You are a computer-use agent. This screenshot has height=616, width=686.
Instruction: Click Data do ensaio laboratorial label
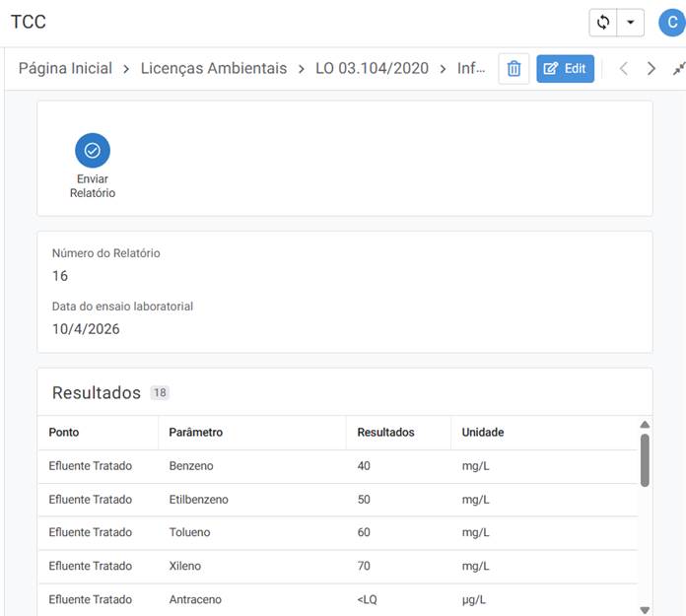tap(122, 307)
